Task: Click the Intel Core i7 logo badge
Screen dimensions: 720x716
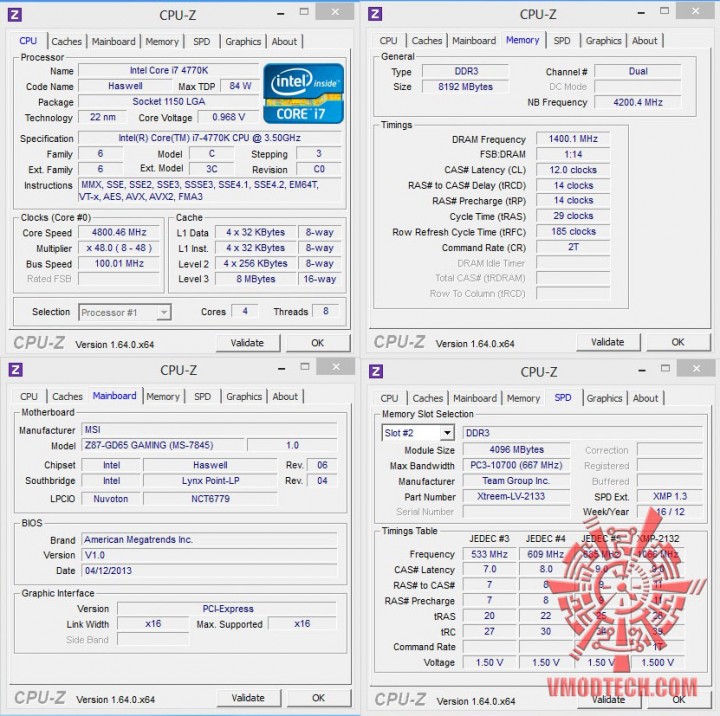Action: 304,94
